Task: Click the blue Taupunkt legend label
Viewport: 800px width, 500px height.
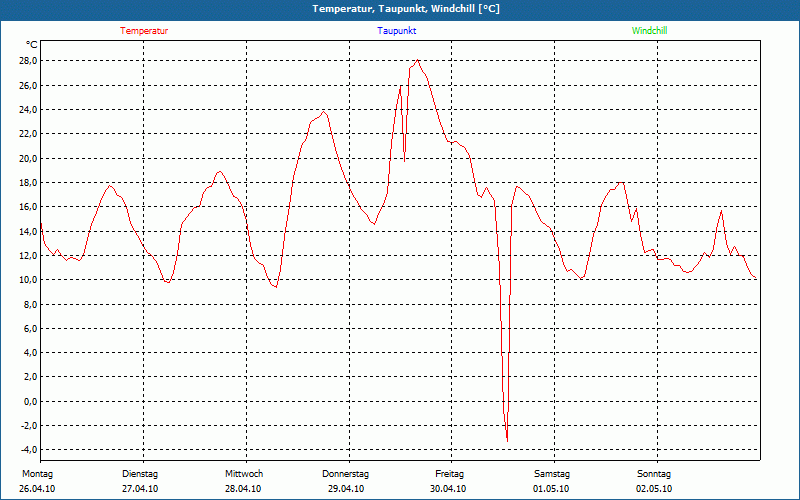Action: (396, 31)
